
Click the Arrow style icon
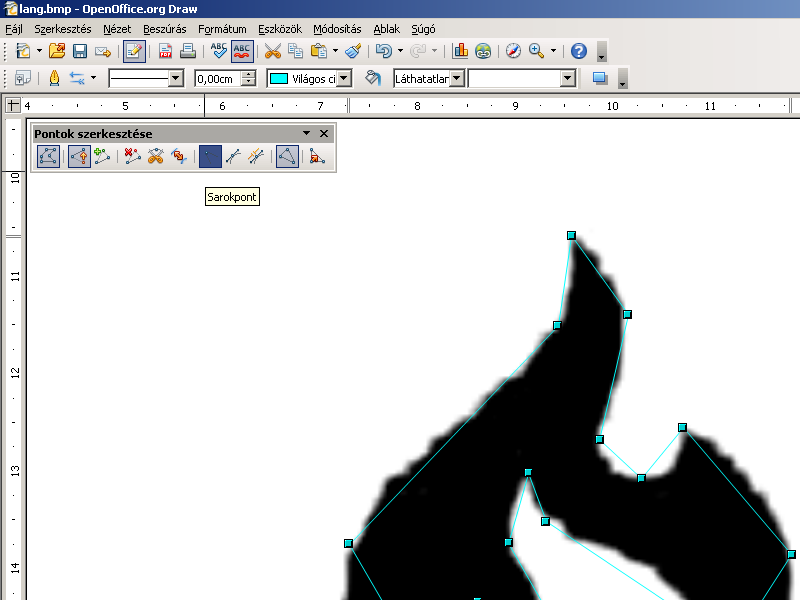pyautogui.click(x=77, y=79)
